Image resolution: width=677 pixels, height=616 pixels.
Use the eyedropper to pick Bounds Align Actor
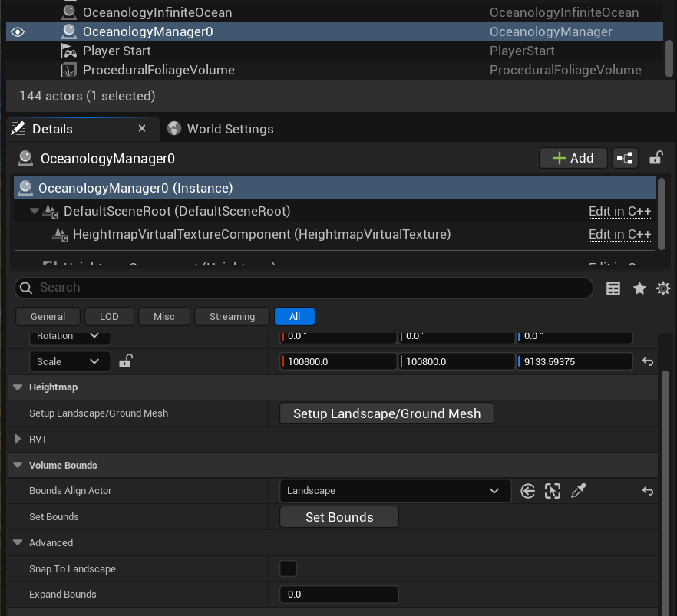pos(578,491)
